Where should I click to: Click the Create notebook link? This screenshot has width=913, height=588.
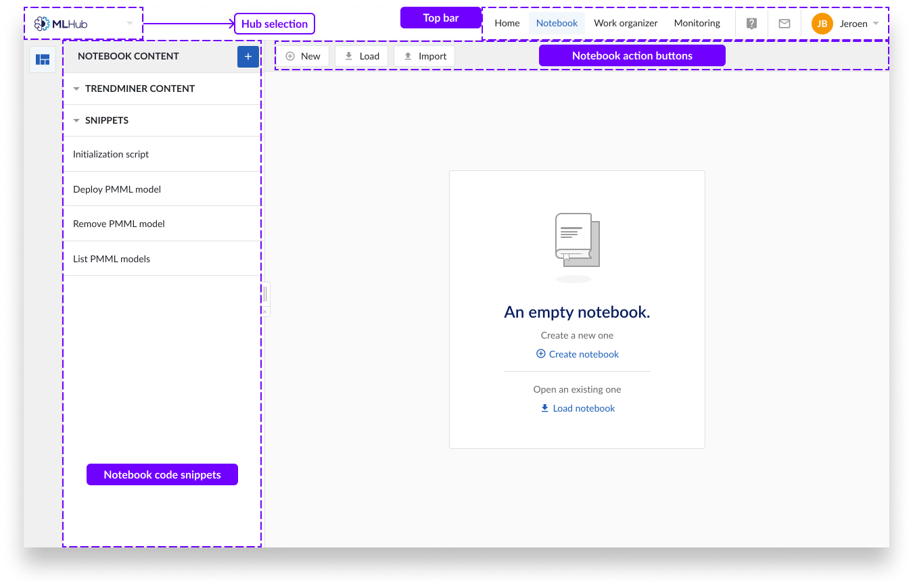tap(578, 354)
